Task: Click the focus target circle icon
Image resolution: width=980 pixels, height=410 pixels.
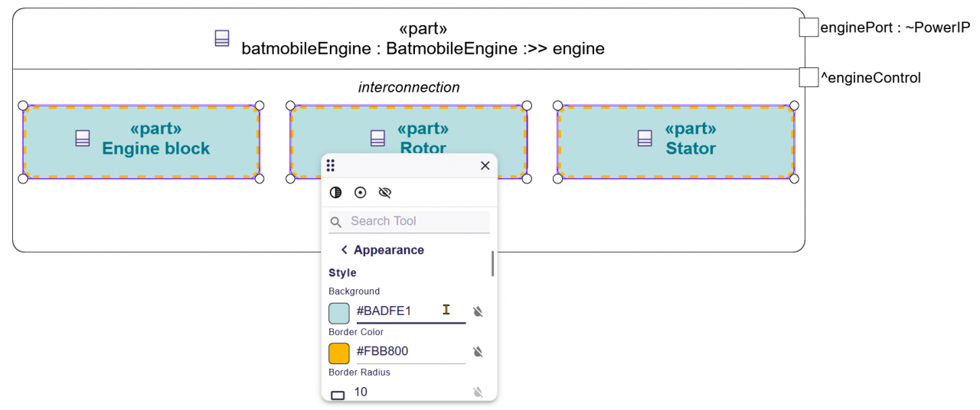Action: click(360, 193)
